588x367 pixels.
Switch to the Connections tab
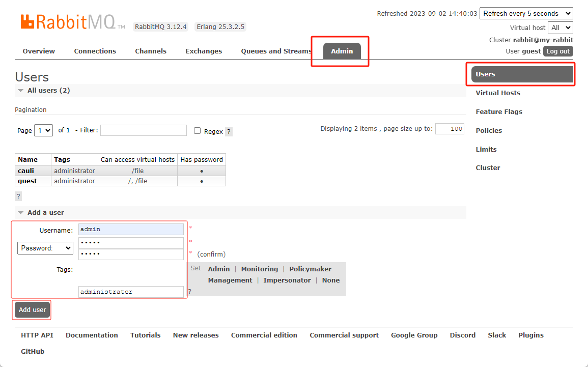(95, 51)
